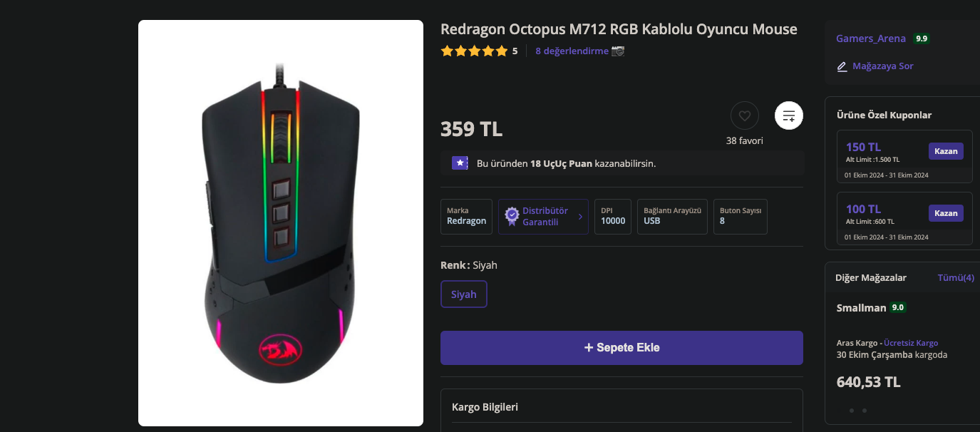Viewport: 980px width, 432px height.
Task: Click the camera icon beside reviews
Action: 618,51
